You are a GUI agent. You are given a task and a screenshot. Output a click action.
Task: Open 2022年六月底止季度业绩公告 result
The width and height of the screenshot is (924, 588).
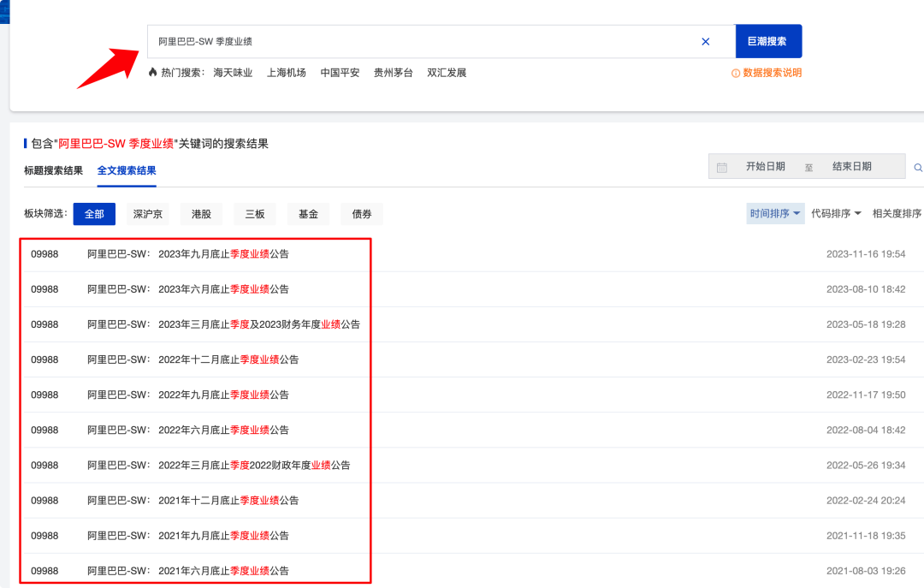[x=223, y=430]
